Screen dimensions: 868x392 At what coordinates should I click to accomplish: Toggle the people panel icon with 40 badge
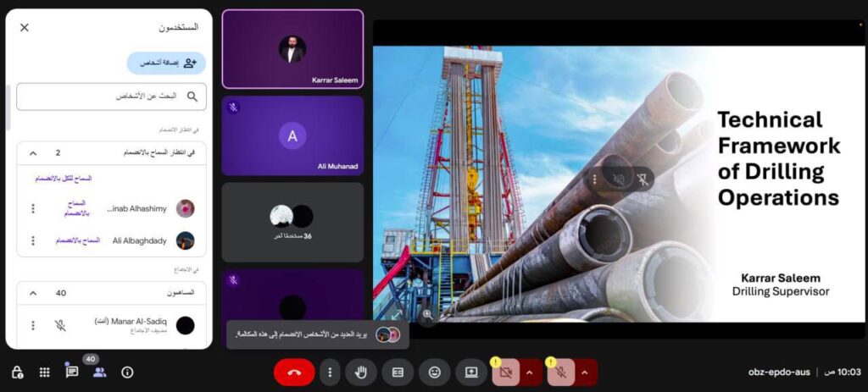[99, 372]
